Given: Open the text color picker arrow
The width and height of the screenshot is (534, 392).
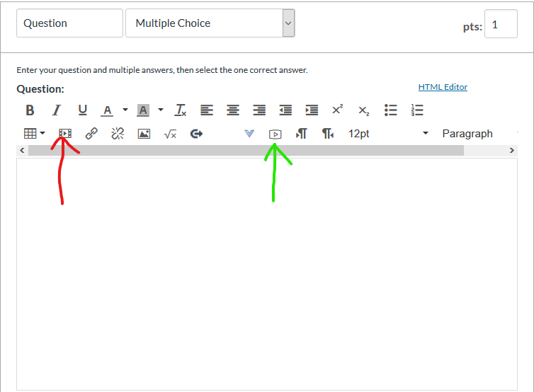Looking at the screenshot, I should (x=125, y=110).
